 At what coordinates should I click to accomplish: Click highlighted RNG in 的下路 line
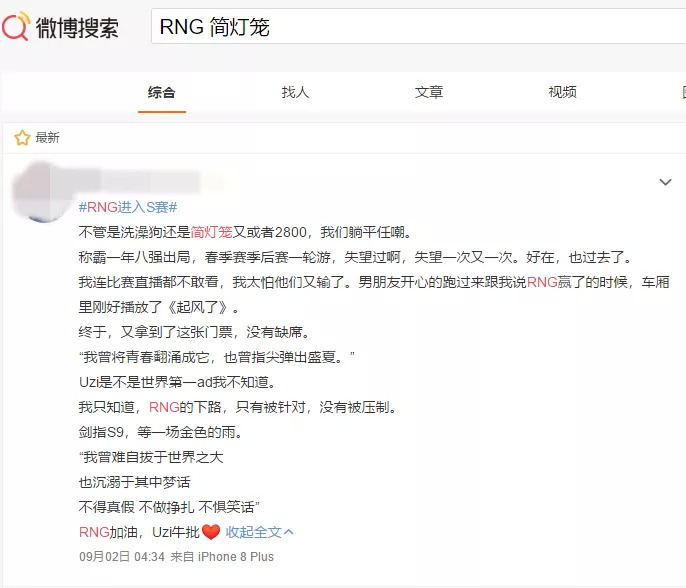[x=164, y=407]
